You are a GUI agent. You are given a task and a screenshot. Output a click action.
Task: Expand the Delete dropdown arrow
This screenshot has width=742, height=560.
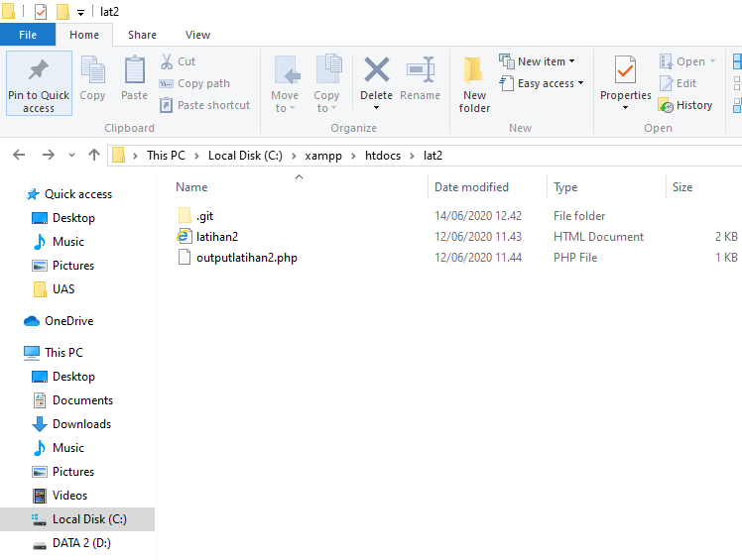[376, 108]
